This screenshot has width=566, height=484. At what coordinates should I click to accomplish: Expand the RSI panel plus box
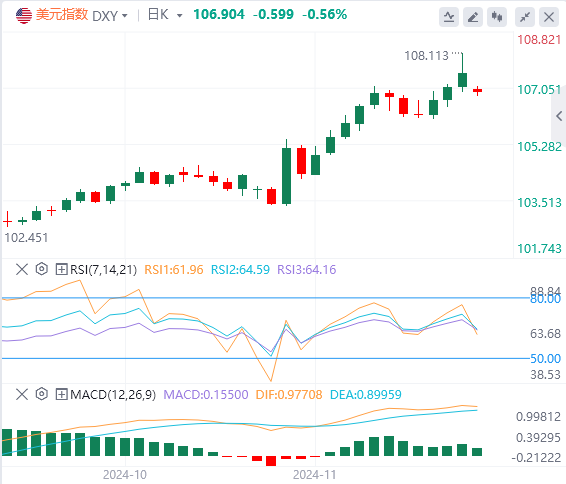(61, 269)
